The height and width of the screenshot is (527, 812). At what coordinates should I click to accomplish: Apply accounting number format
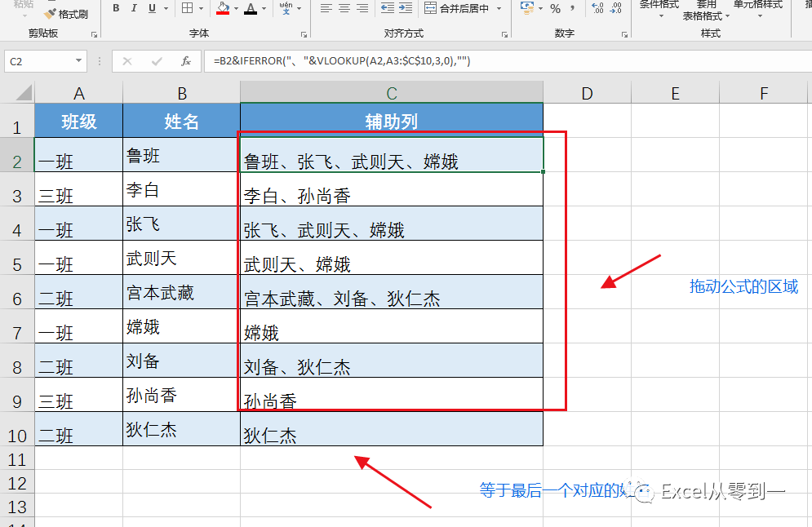coord(527,8)
